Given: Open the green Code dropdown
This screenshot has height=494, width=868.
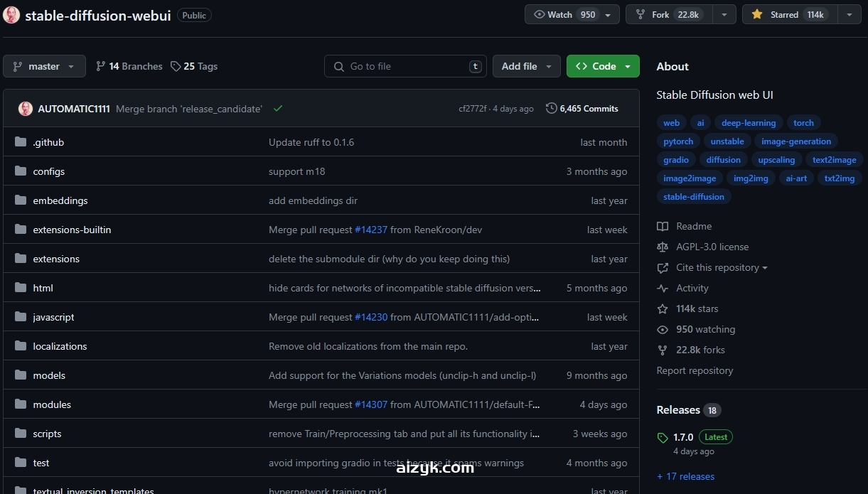Looking at the screenshot, I should point(603,66).
